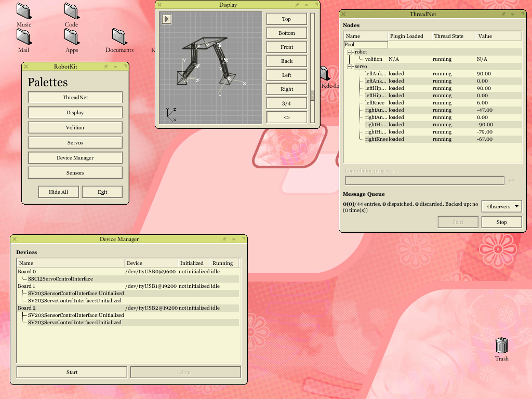The height and width of the screenshot is (399, 532).
Task: Switch Display to Bottom view
Action: click(x=287, y=33)
